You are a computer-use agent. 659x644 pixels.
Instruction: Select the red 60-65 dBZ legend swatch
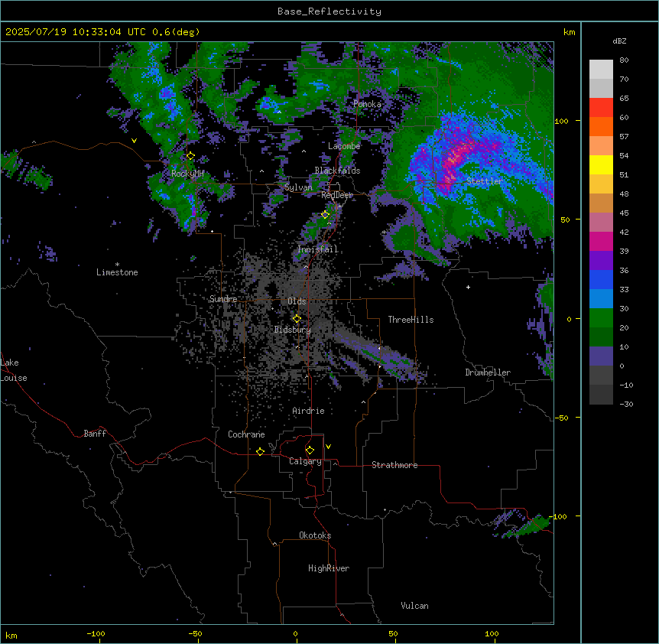601,108
